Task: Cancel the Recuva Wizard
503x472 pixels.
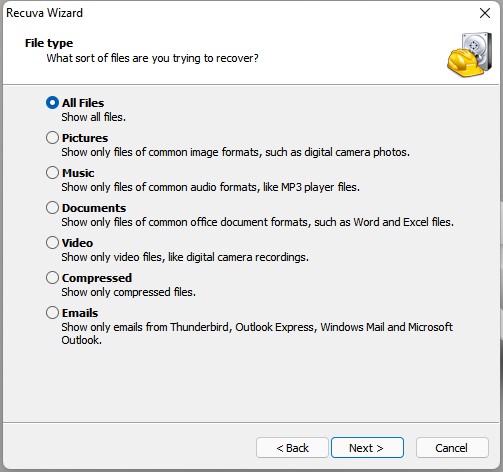Action: 452,448
